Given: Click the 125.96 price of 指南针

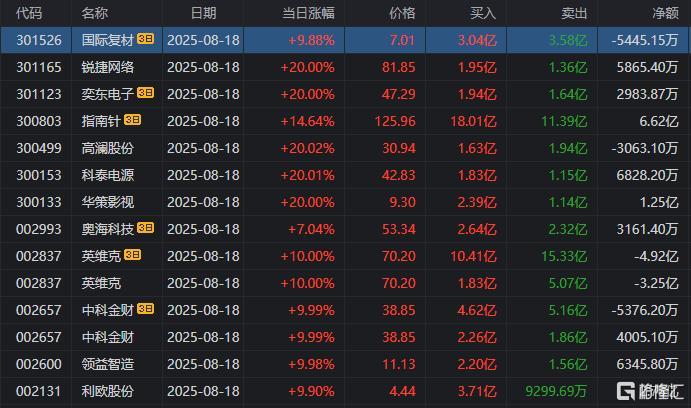Looking at the screenshot, I should pyautogui.click(x=395, y=121).
